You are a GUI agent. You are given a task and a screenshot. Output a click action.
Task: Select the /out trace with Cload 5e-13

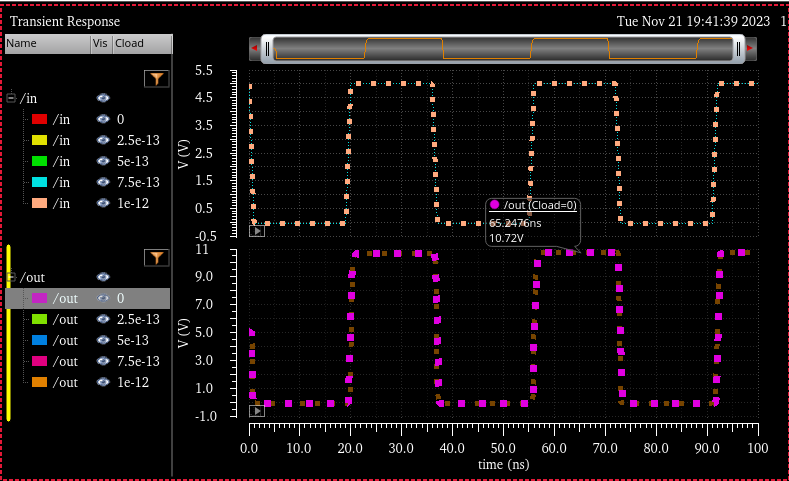click(x=65, y=340)
